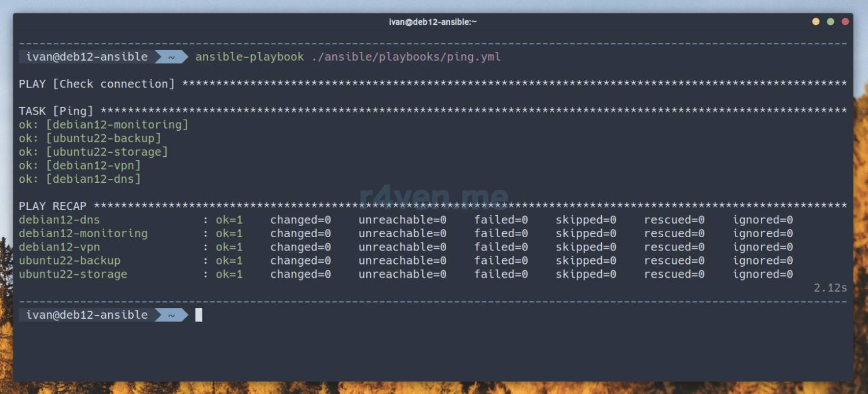Click the block cursor at bottom prompt

pyautogui.click(x=198, y=315)
